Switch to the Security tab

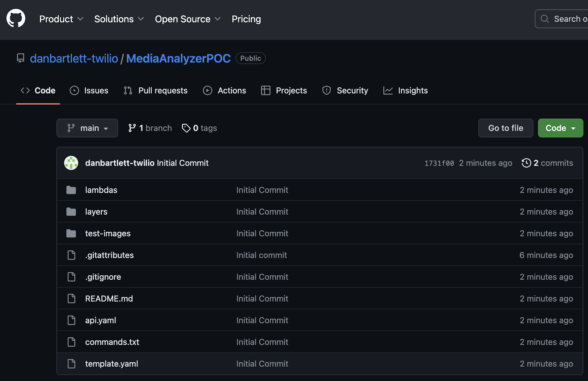[345, 90]
